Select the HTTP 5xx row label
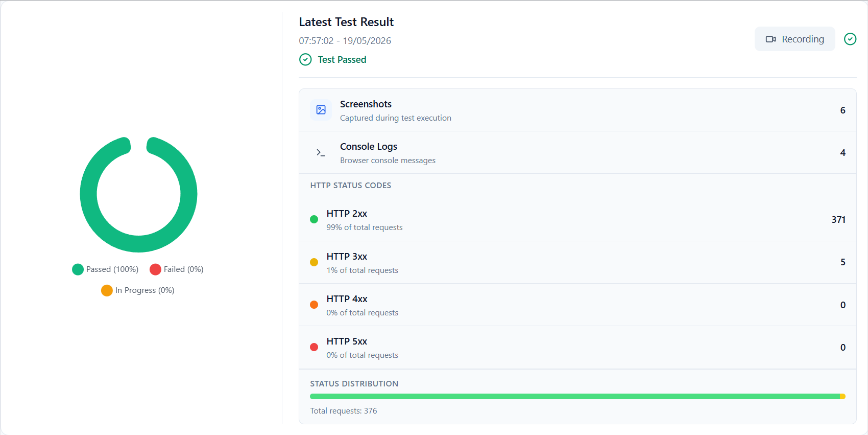 click(x=347, y=341)
